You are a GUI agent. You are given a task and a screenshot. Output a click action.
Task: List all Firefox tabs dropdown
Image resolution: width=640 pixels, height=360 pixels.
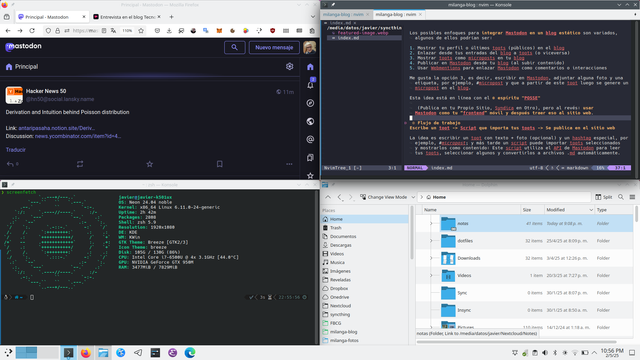click(x=313, y=17)
